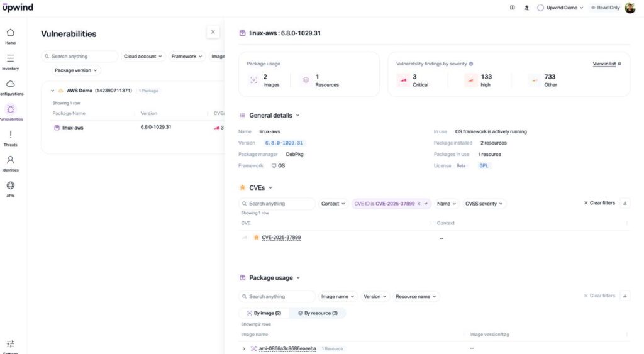This screenshot has height=354, width=644.
Task: Switch to the By image (2) tab
Action: coord(264,313)
